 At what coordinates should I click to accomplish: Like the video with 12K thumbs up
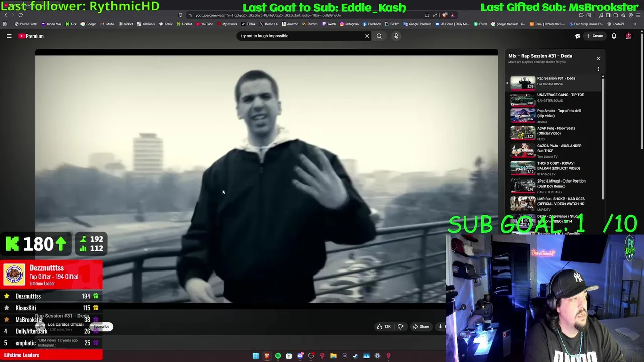384,327
